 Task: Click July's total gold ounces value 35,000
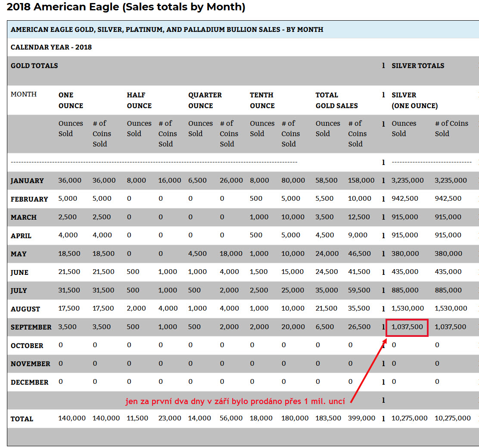tap(327, 290)
